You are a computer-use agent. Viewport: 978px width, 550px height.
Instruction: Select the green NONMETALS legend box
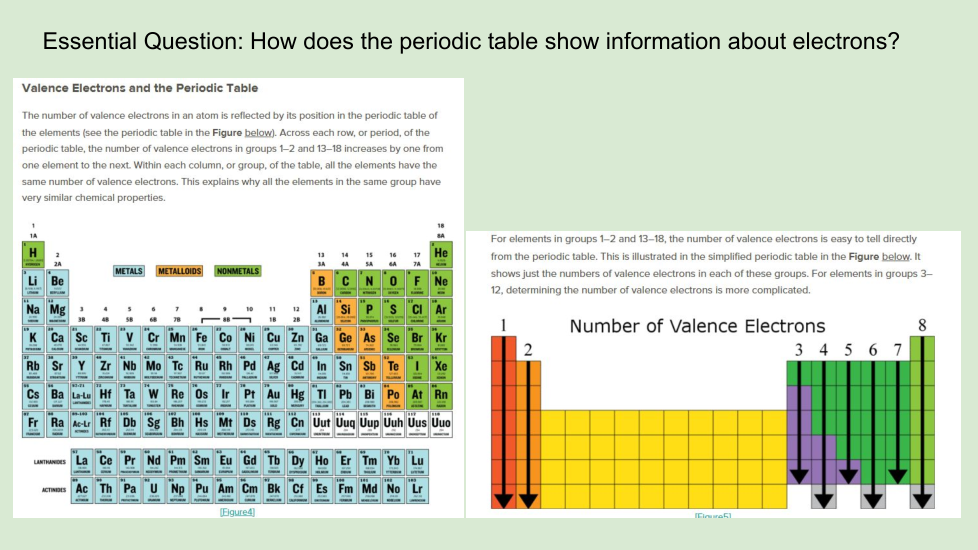[238, 271]
